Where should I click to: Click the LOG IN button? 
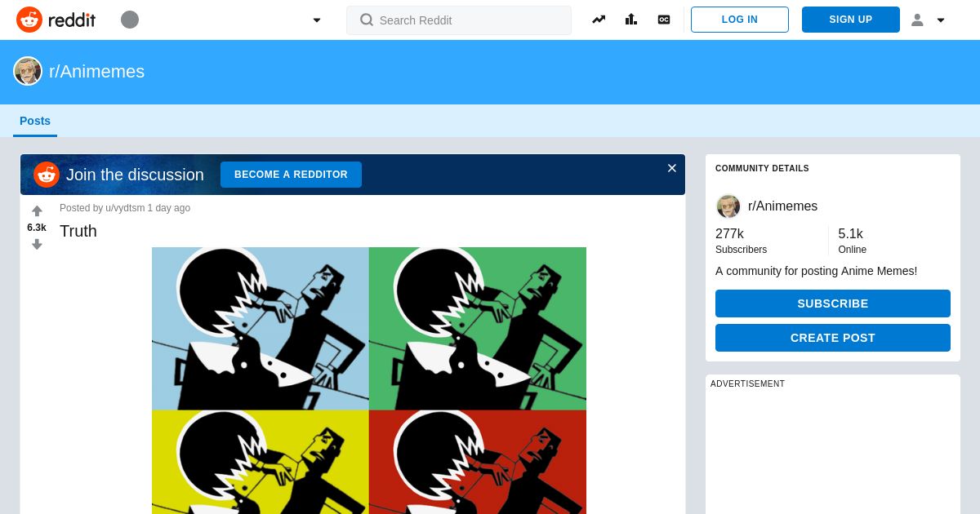pos(740,20)
